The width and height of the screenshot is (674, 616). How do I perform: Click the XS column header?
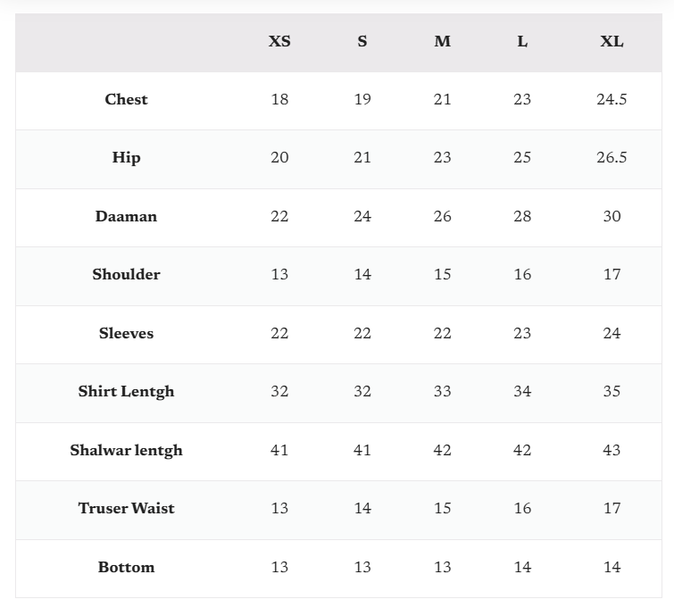pos(279,42)
